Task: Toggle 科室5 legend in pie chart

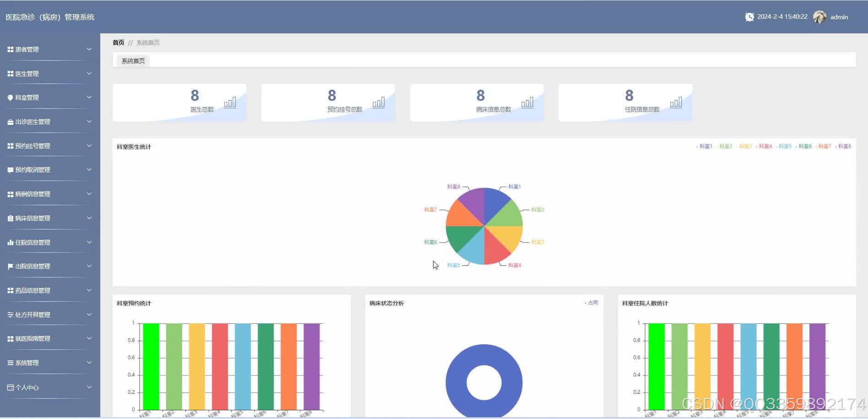Action: tap(784, 146)
